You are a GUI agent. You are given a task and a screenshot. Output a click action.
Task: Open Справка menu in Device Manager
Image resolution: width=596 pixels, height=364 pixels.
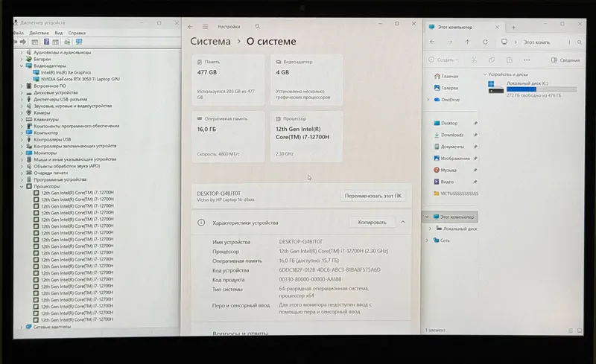coord(77,33)
